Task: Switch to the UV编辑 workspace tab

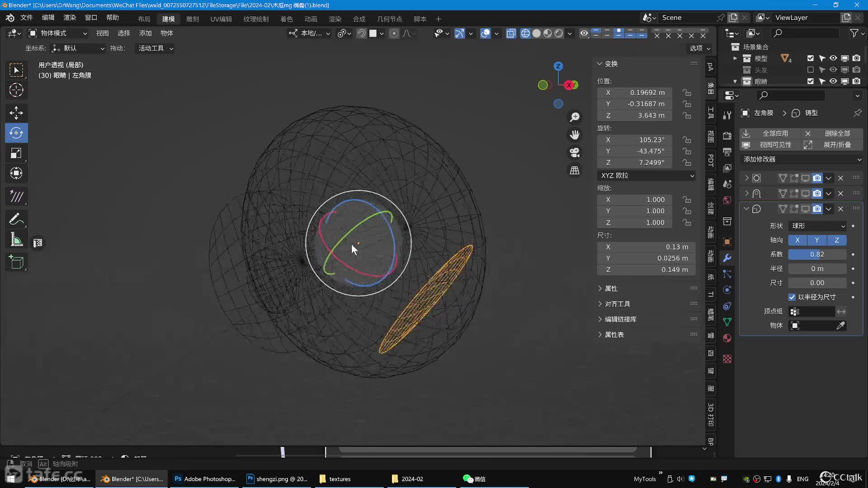Action: 221,19
